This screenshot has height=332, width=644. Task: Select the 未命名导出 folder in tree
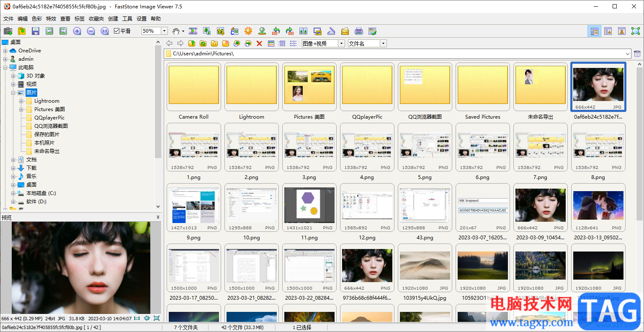click(46, 151)
